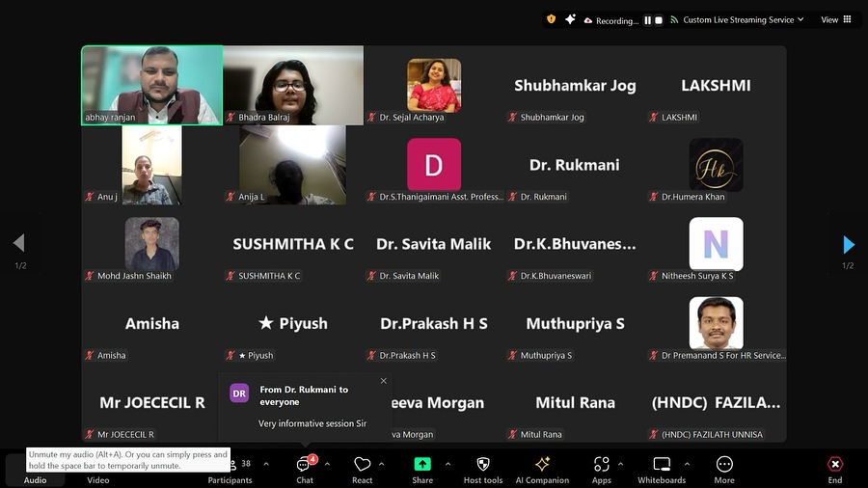The height and width of the screenshot is (488, 868).
Task: End the meeting
Action: pos(834,468)
